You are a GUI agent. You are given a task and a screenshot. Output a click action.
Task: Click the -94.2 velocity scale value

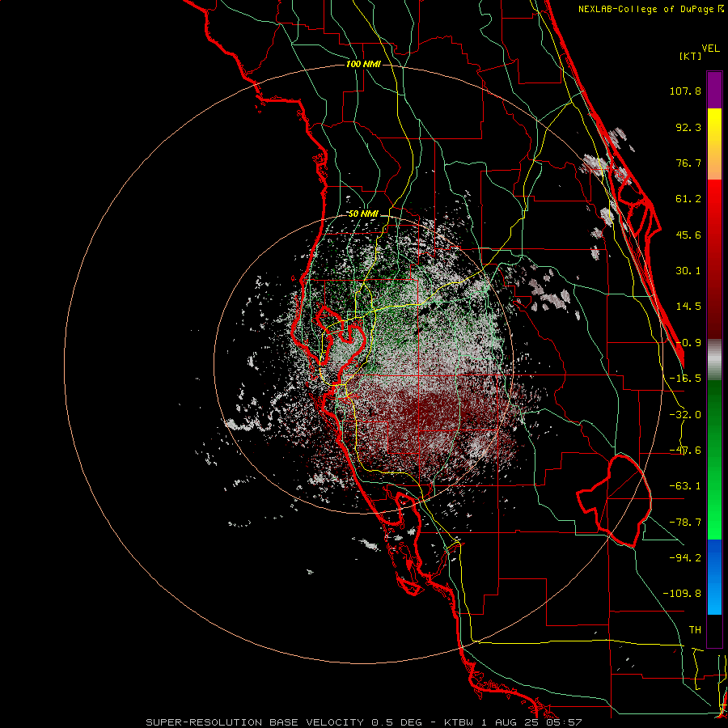point(685,557)
